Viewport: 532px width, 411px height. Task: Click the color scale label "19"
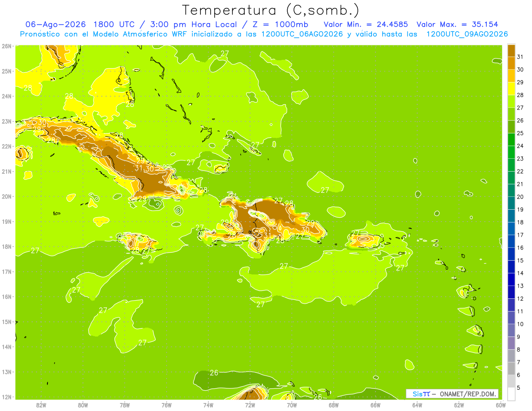[520, 210]
